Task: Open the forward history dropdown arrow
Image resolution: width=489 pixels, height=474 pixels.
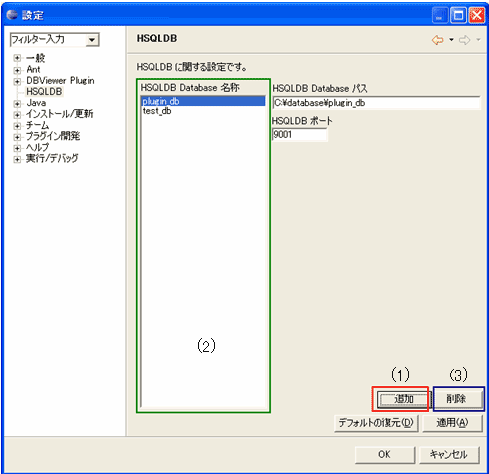Action: [478, 40]
